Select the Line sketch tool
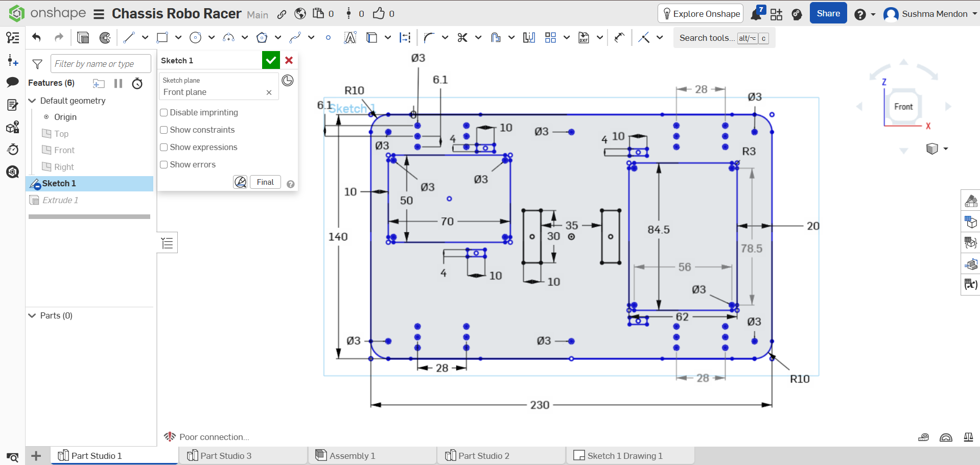Viewport: 980px width, 465px height. (x=128, y=37)
